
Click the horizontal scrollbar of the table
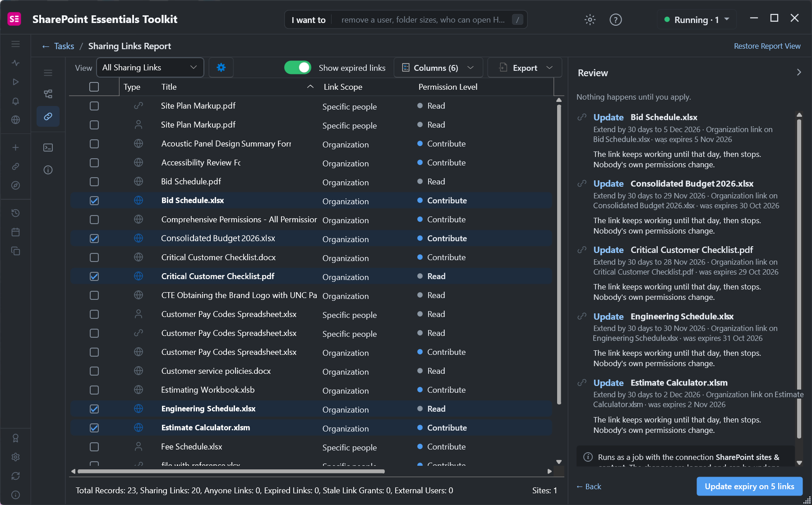point(231,471)
